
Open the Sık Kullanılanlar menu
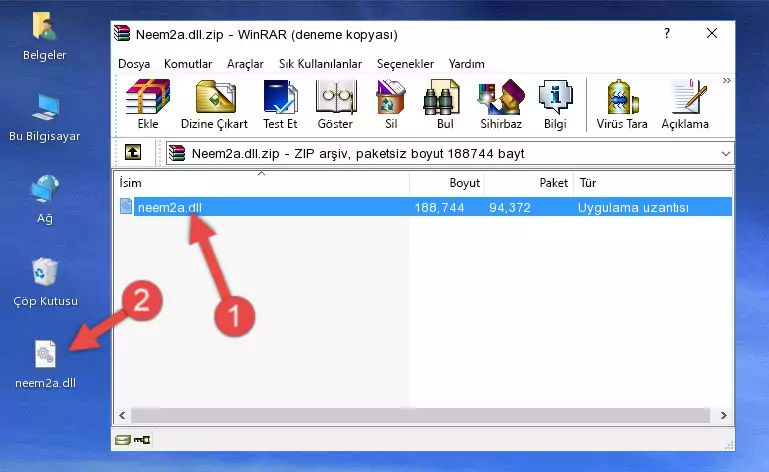pyautogui.click(x=320, y=64)
